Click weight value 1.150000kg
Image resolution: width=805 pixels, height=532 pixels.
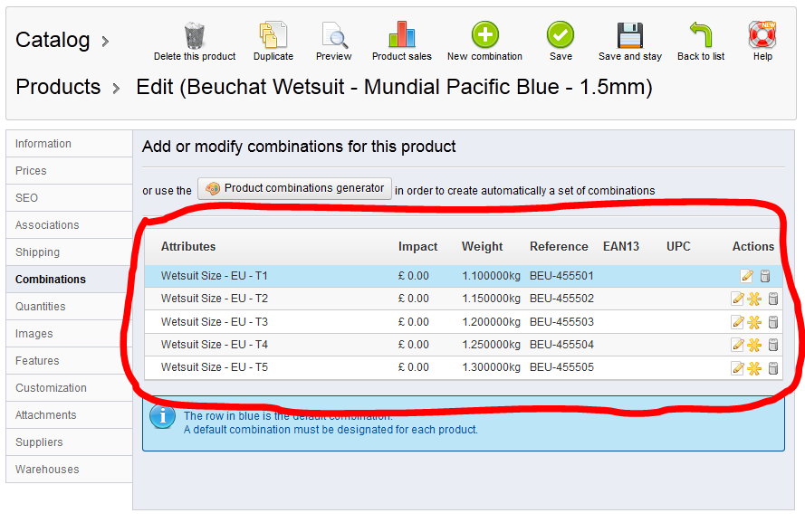click(492, 299)
